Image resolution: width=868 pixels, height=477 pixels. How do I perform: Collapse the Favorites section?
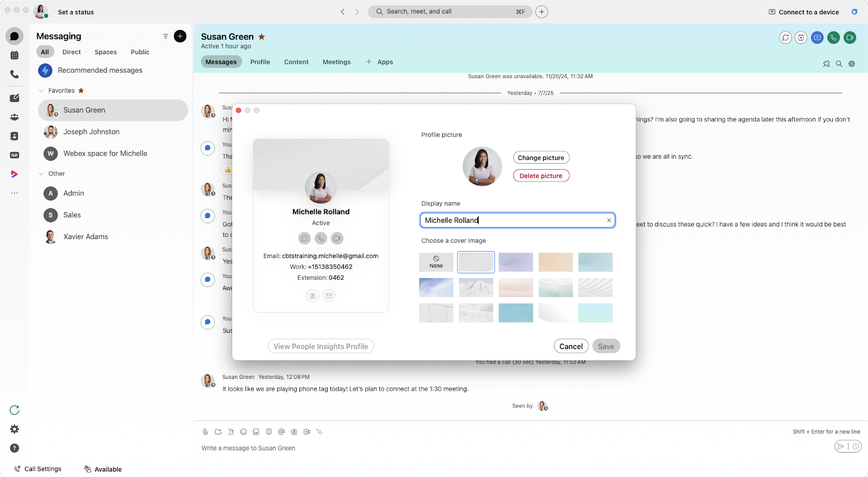coord(41,91)
